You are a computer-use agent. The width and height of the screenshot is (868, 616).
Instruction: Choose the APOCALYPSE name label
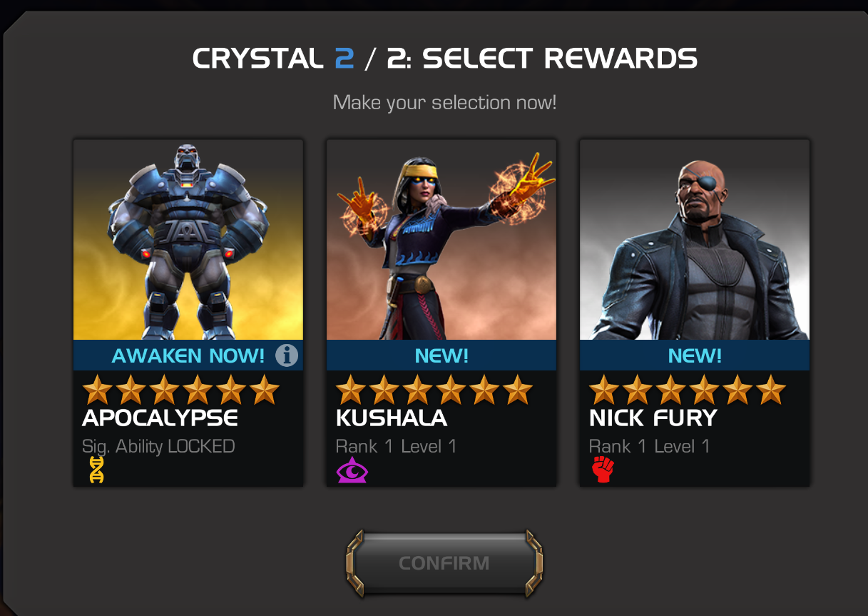[160, 418]
